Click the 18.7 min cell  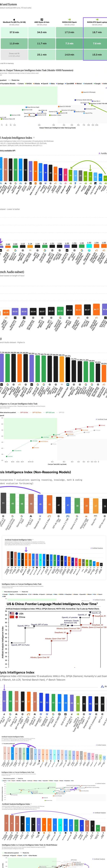(97, 32)
